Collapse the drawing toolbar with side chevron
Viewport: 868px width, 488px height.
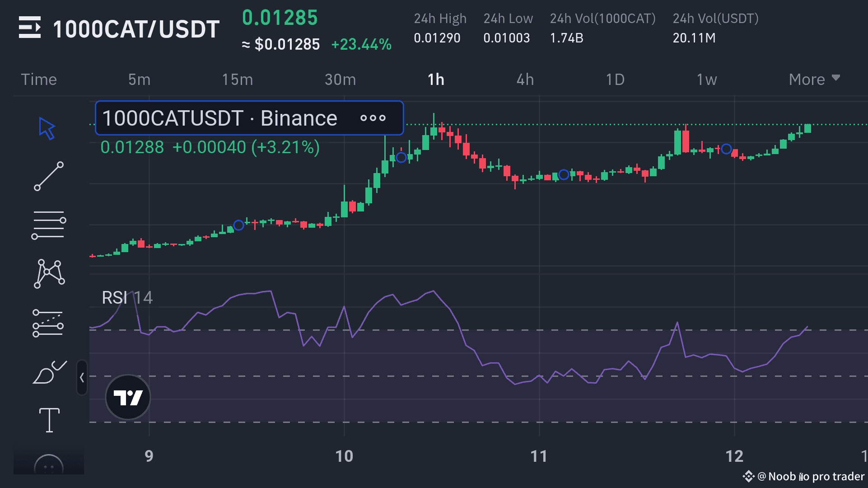(82, 377)
